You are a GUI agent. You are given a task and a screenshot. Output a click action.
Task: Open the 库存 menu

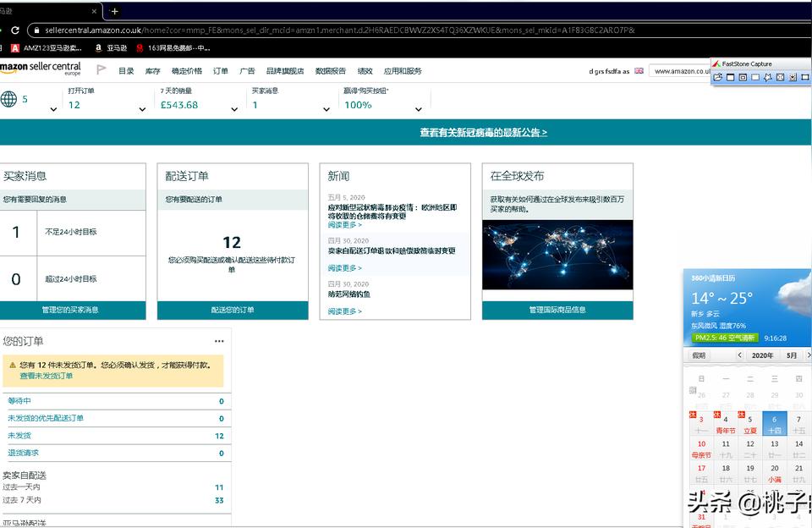(153, 71)
